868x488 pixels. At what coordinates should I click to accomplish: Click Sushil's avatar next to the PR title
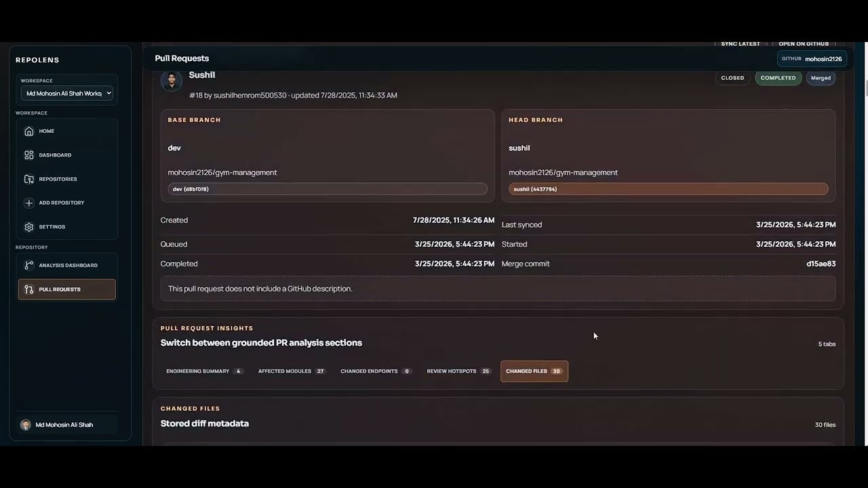pyautogui.click(x=172, y=81)
